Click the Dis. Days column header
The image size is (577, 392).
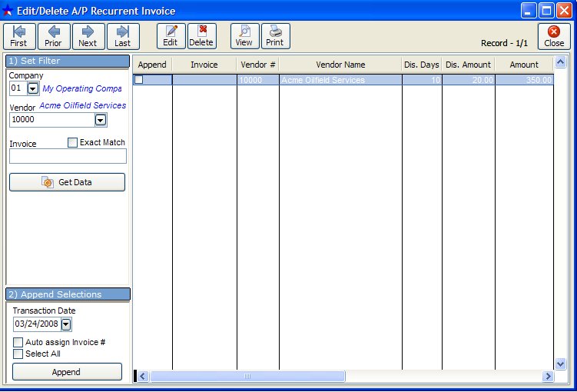pos(422,65)
